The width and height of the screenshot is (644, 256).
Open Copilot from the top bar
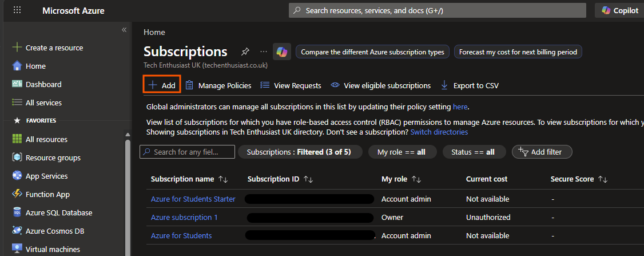[620, 10]
